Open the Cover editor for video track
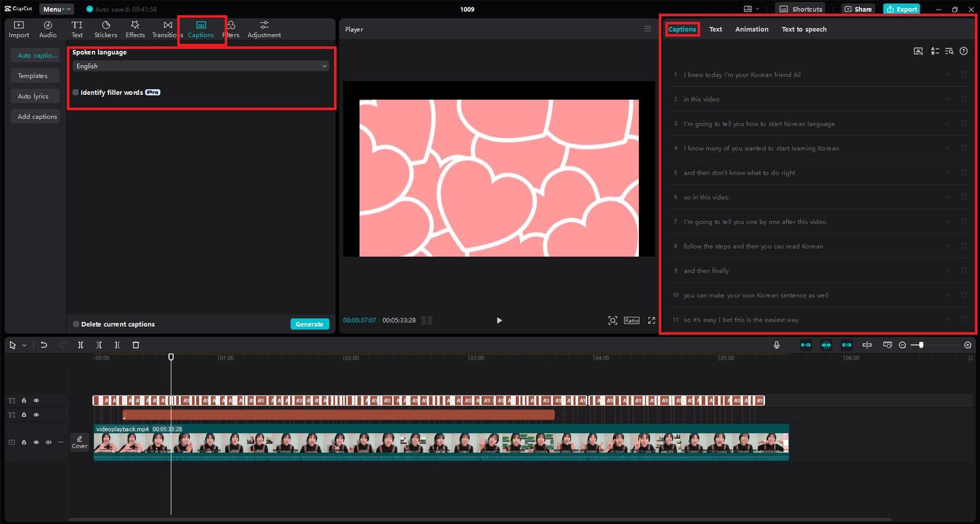 [x=80, y=442]
